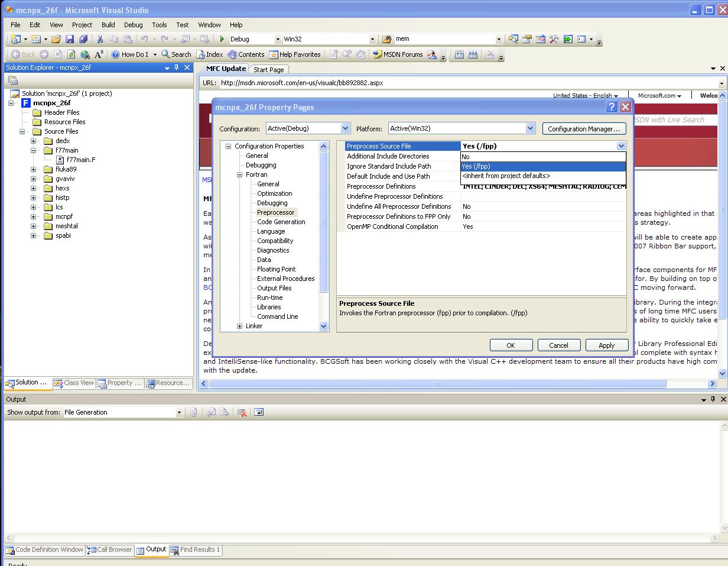728x566 pixels.
Task: Collapse the Configuration Properties node
Action: pos(228,146)
